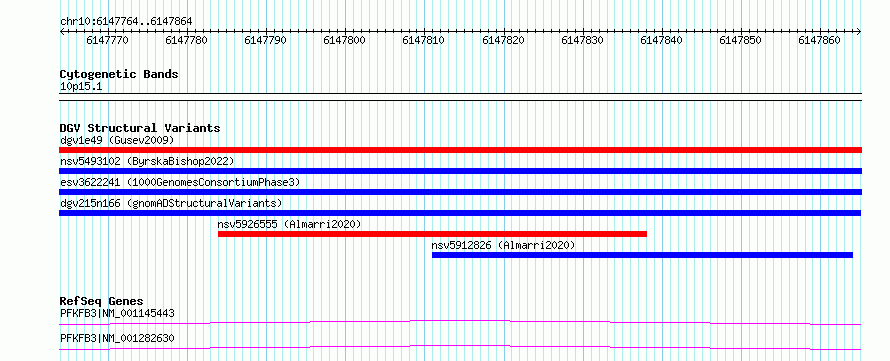Open the nsv5493102 (ByrskaBishop2022) label
The width and height of the screenshot is (890, 361).
[147, 161]
